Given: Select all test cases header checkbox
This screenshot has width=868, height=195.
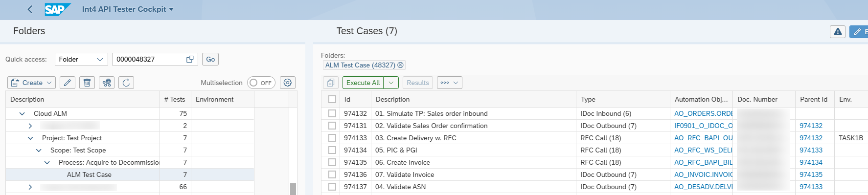Looking at the screenshot, I should point(332,99).
